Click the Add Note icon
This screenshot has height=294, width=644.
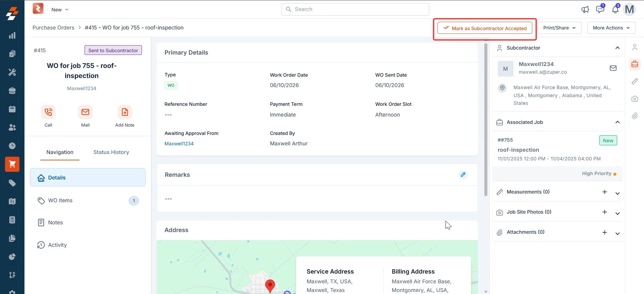[125, 112]
